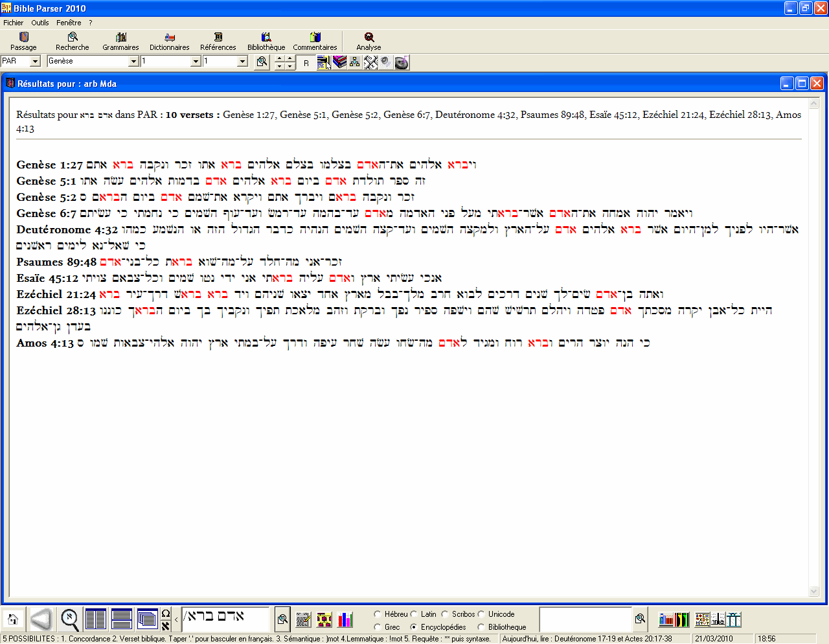829x644 pixels.
Task: Click the aleph Hebrew keyboard icon
Action: coord(166,625)
